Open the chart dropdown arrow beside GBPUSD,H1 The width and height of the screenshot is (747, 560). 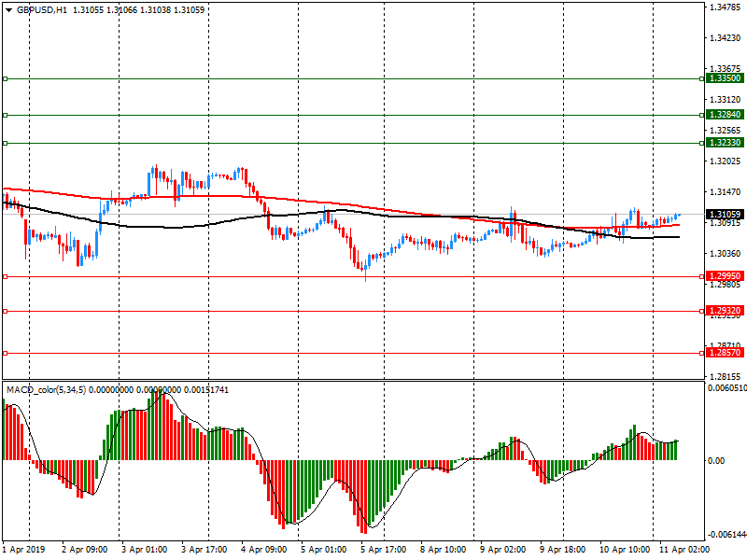[x=8, y=9]
